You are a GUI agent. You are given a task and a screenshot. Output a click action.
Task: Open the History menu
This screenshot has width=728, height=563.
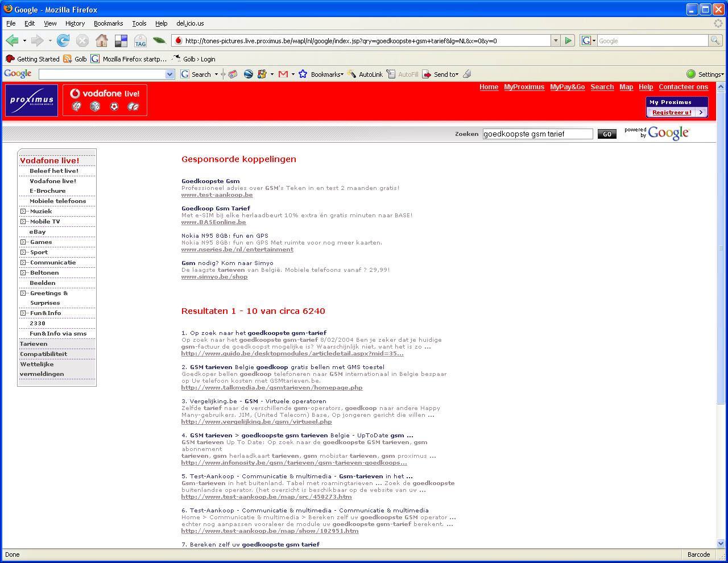[x=75, y=23]
